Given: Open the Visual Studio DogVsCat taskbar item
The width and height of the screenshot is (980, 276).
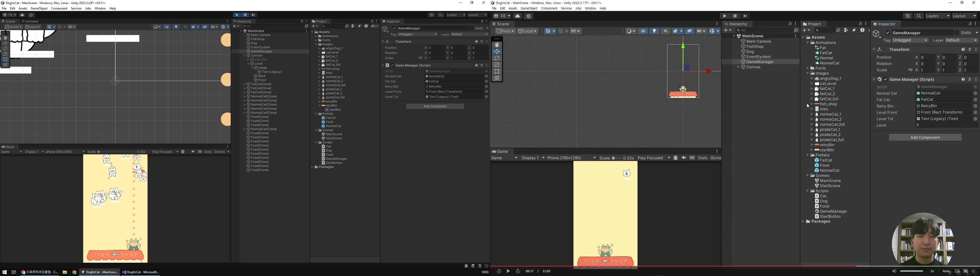Looking at the screenshot, I should pos(141,272).
